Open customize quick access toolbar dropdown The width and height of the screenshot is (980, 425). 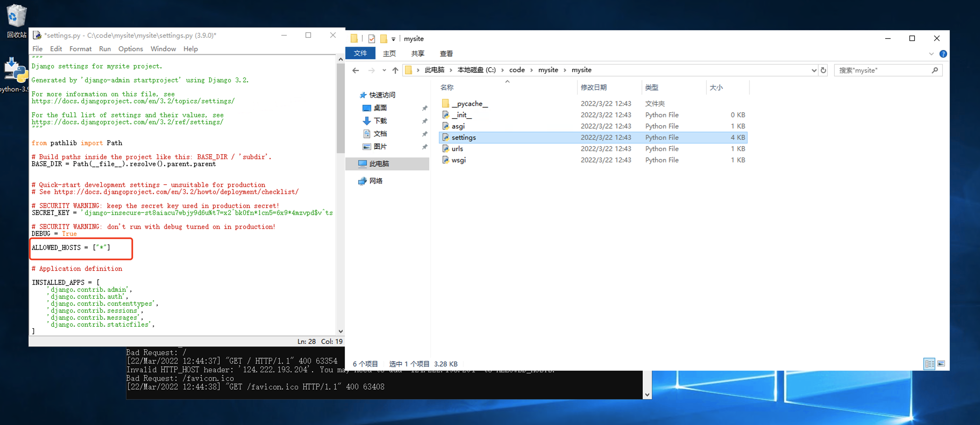coord(393,39)
